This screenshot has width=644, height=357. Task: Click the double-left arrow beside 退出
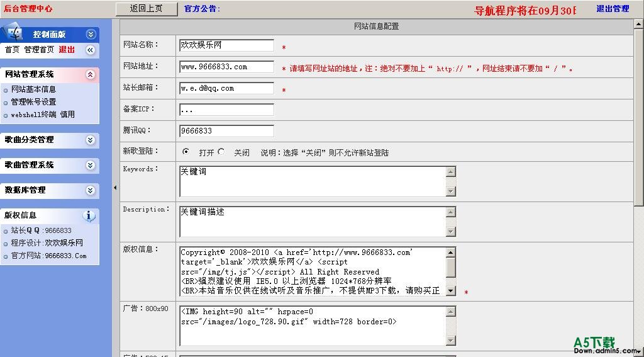coord(91,50)
